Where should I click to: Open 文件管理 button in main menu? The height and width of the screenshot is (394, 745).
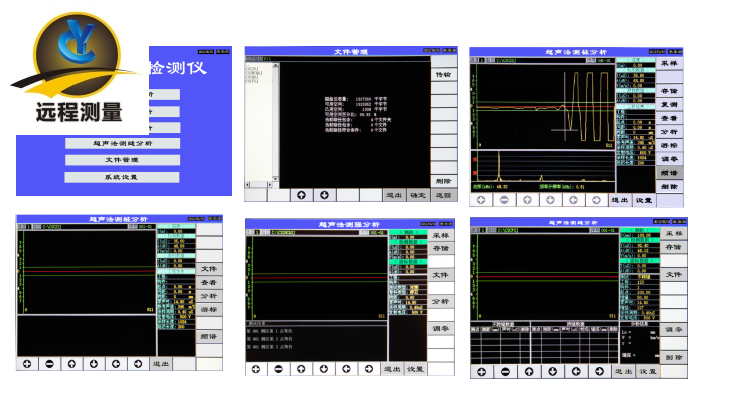coord(122,160)
